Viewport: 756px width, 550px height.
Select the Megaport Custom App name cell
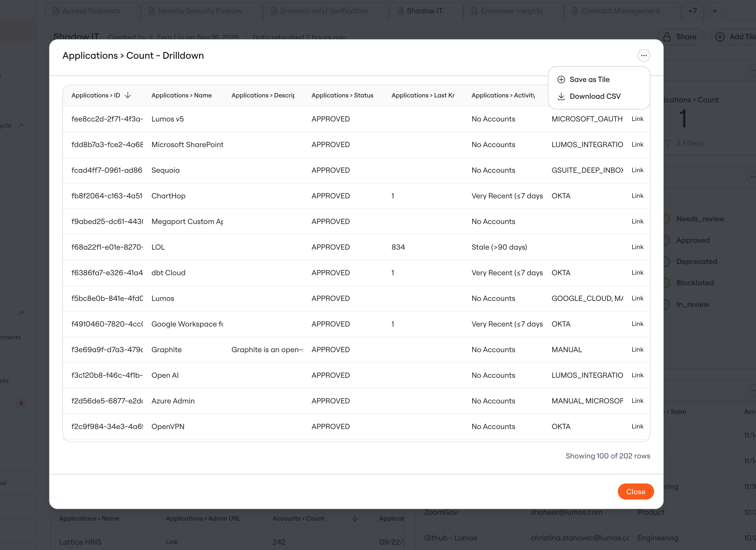(x=187, y=221)
